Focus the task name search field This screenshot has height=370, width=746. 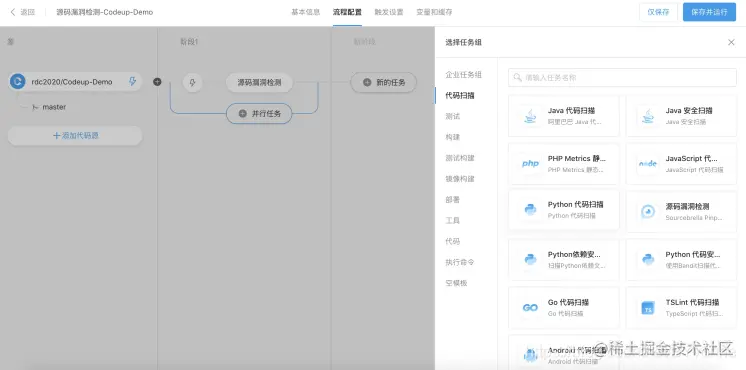[x=622, y=78]
